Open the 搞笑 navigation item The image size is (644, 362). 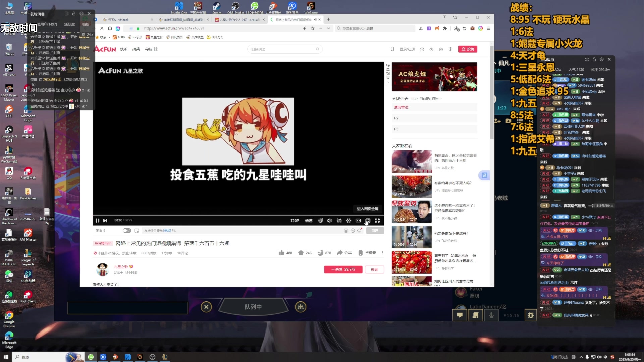136,49
